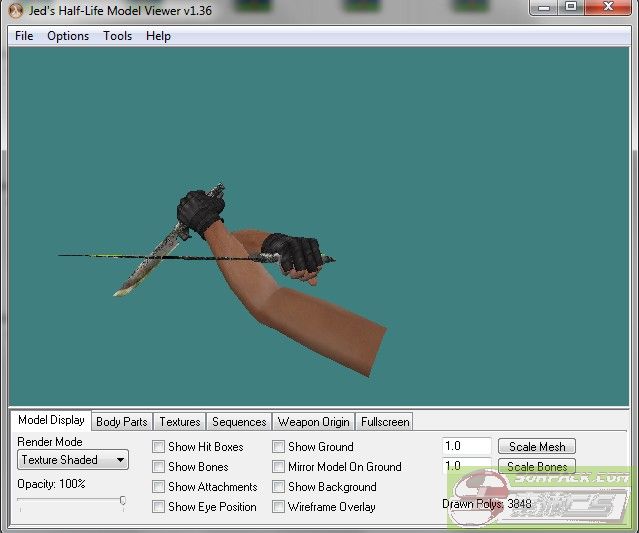Viewport: 639px width, 533px height.
Task: Expand the Render Mode dropdown
Action: click(73, 460)
